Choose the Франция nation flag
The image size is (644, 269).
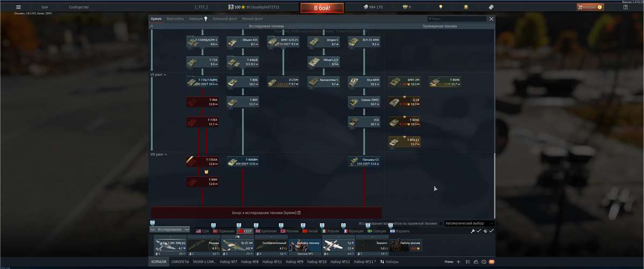(x=353, y=231)
